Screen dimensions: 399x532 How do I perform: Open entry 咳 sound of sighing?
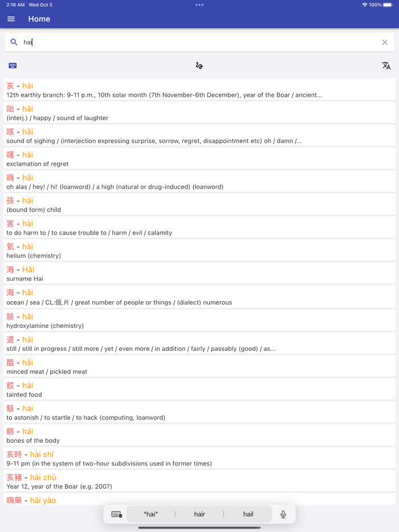(199, 136)
